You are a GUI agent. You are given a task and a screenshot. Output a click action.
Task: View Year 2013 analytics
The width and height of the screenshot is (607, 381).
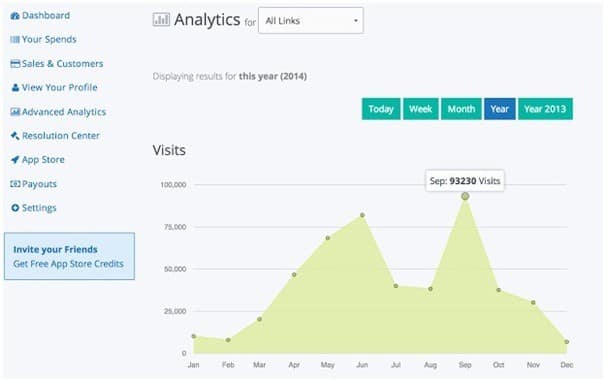click(545, 109)
